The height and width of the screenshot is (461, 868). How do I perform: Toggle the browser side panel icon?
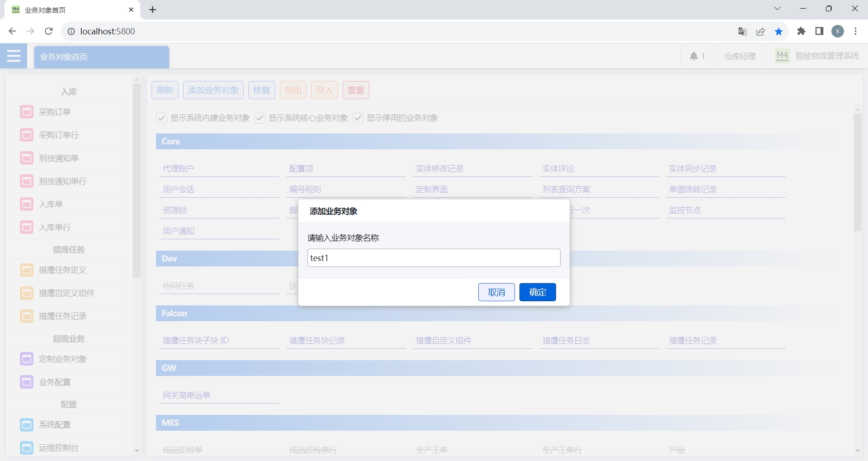click(819, 31)
